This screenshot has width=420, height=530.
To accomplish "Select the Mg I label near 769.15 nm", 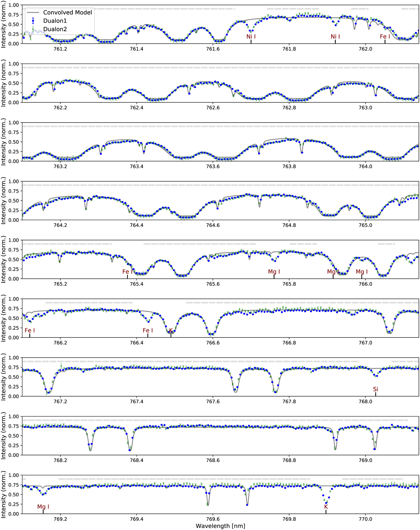I will [43, 507].
